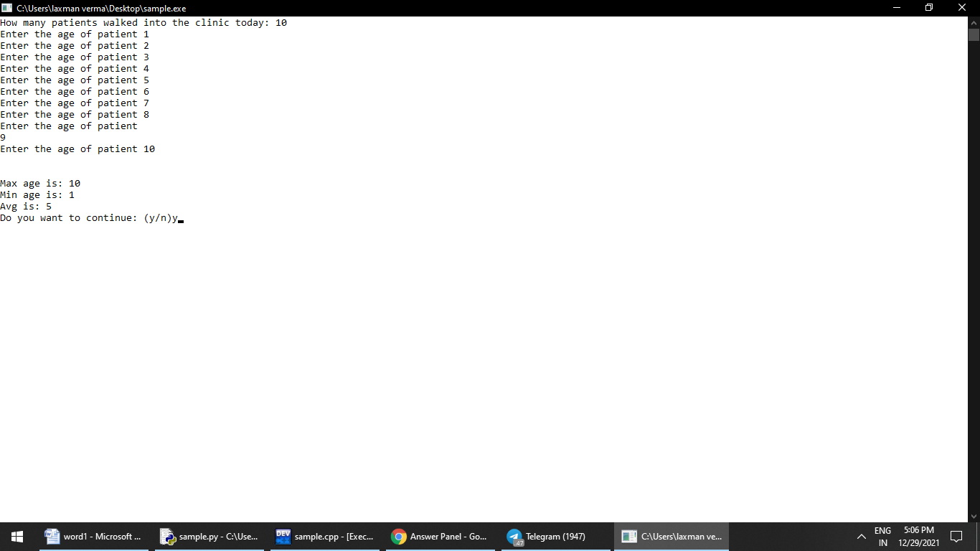Click the "Do you want to continue: (y/n)y" prompt
Image resolution: width=980 pixels, height=551 pixels.
pos(89,218)
